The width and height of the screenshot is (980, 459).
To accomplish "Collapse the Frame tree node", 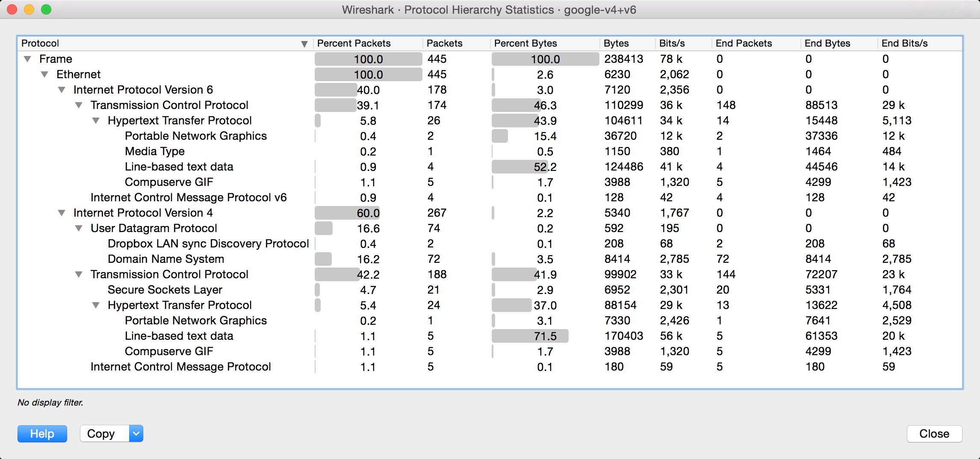I will coord(28,59).
